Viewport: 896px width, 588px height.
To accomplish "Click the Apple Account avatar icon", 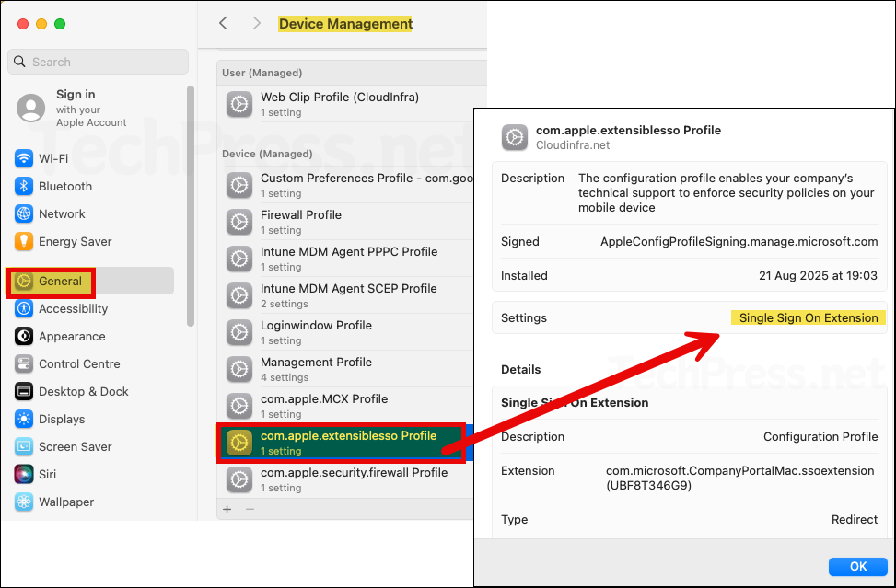I will coord(31,108).
